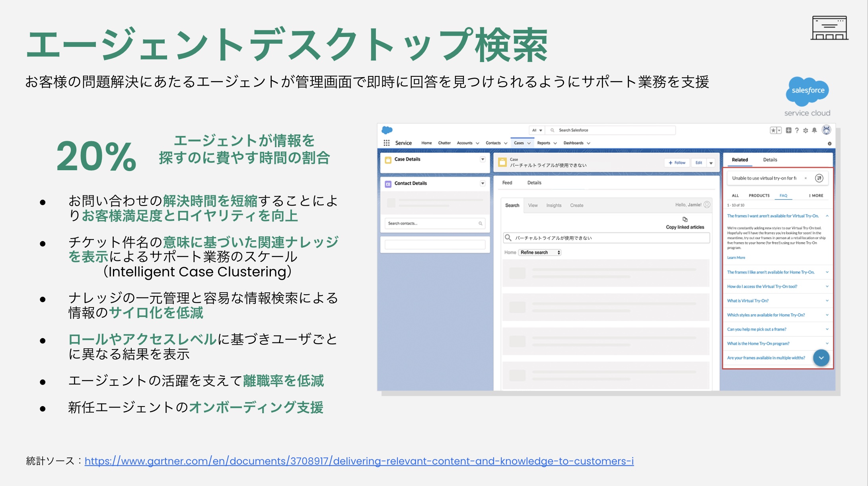Click the Follow button
This screenshot has height=486, width=868.
pos(677,163)
